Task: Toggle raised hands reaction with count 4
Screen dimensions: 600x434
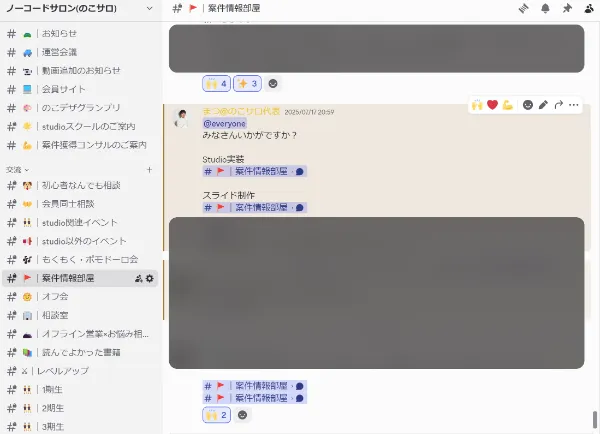Action: coord(216,83)
